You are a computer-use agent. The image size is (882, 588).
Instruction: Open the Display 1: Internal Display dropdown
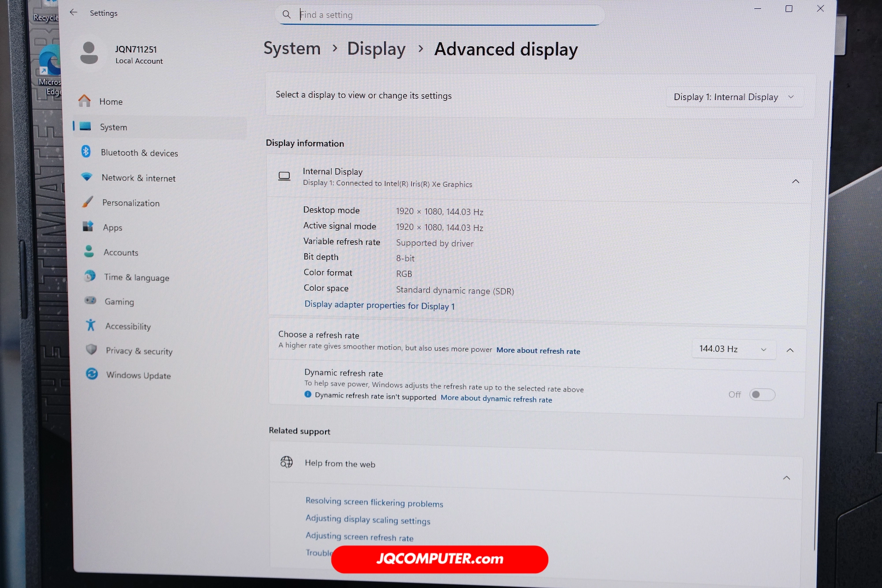(x=733, y=97)
